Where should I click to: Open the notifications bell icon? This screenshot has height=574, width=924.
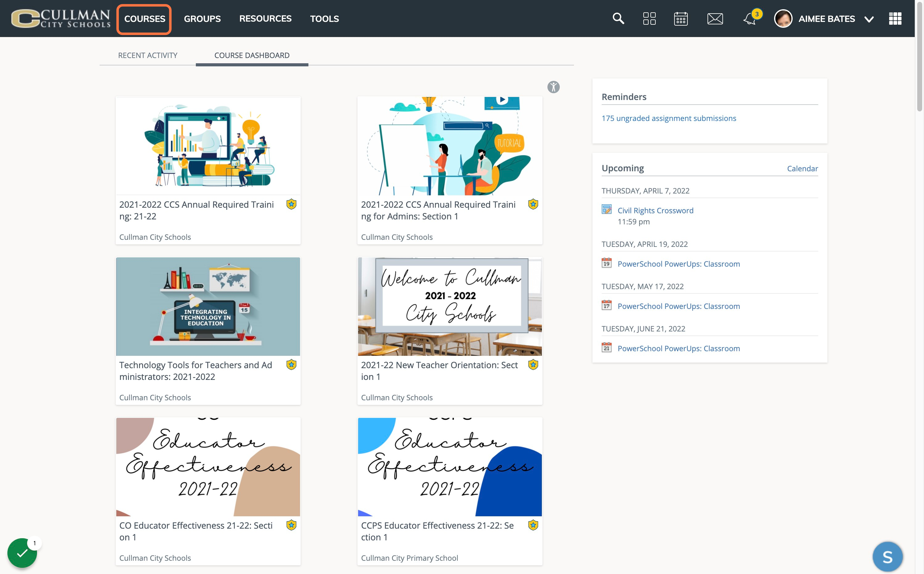coord(750,19)
